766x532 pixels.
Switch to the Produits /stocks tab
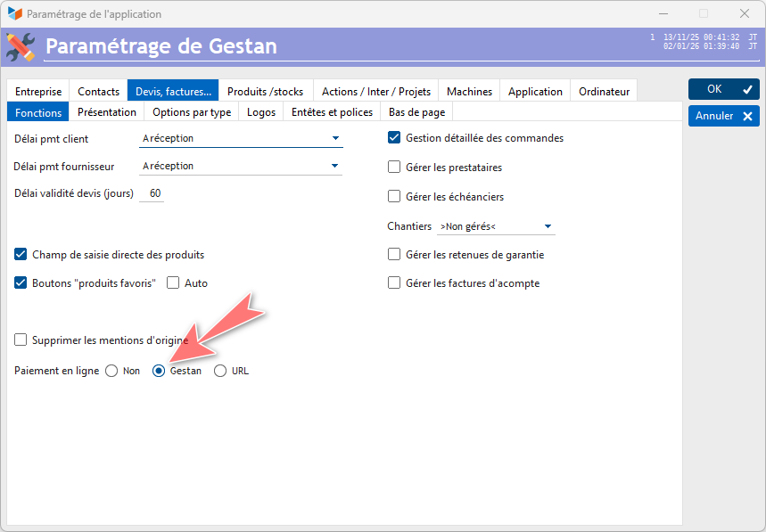(x=265, y=91)
